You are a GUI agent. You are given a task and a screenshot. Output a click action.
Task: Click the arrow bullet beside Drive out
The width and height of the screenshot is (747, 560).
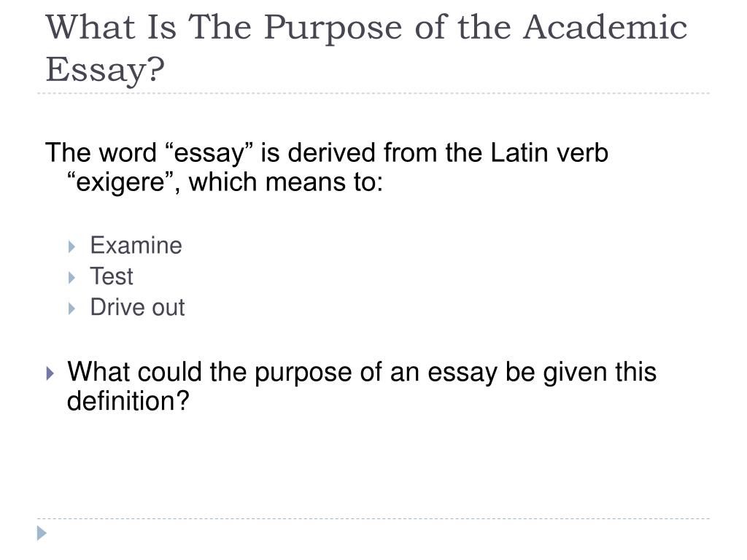(x=72, y=308)
